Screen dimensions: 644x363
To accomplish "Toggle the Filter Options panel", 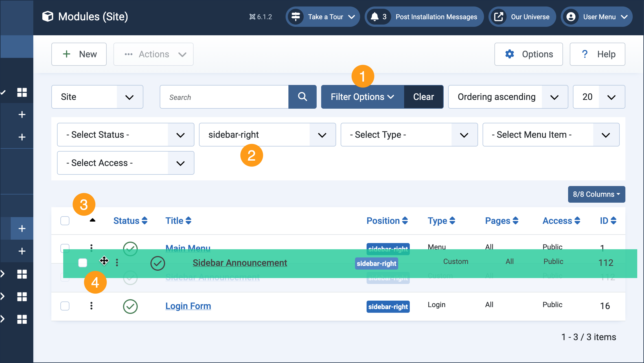I will [x=363, y=97].
